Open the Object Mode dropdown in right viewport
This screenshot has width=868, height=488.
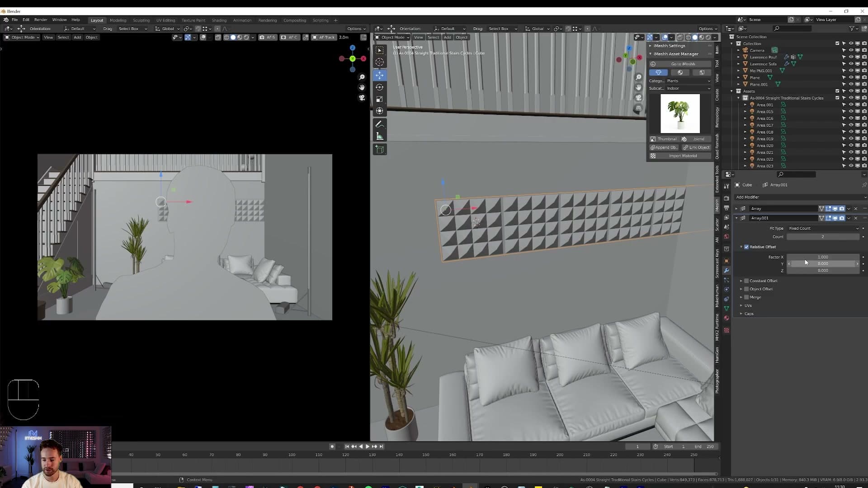coord(392,38)
